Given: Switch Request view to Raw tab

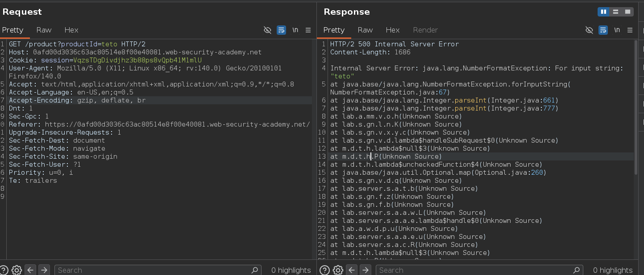Looking at the screenshot, I should coord(44,30).
